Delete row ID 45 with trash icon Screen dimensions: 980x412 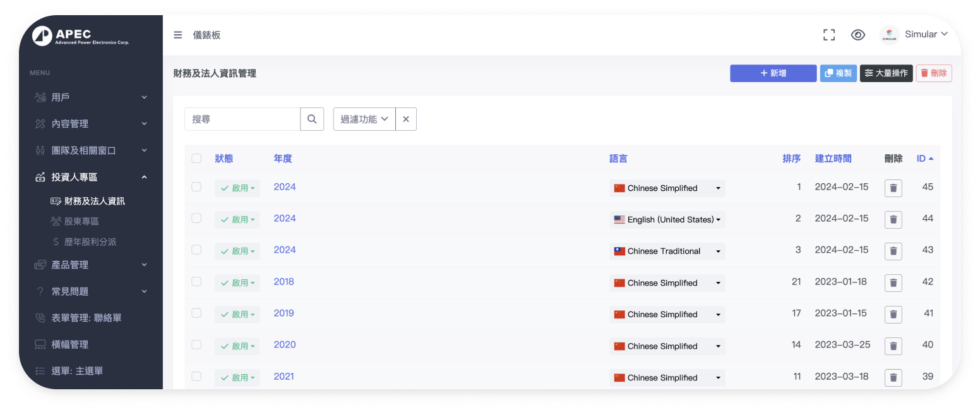point(893,188)
